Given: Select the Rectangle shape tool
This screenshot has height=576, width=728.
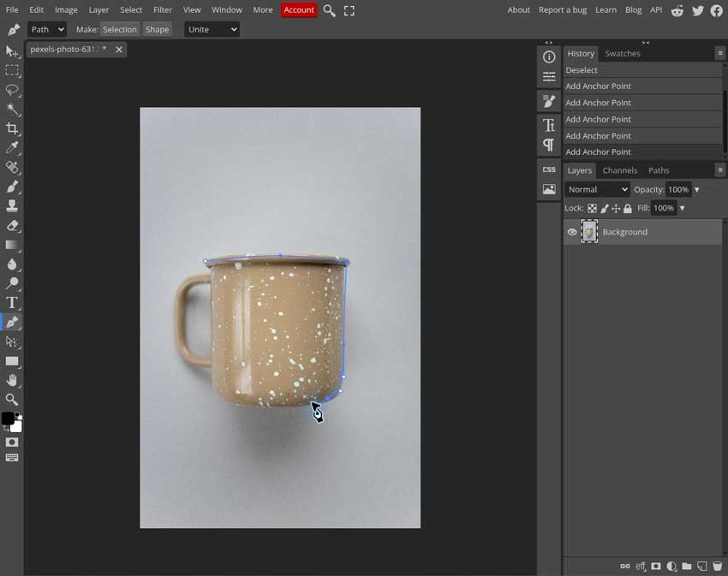Looking at the screenshot, I should (12, 361).
